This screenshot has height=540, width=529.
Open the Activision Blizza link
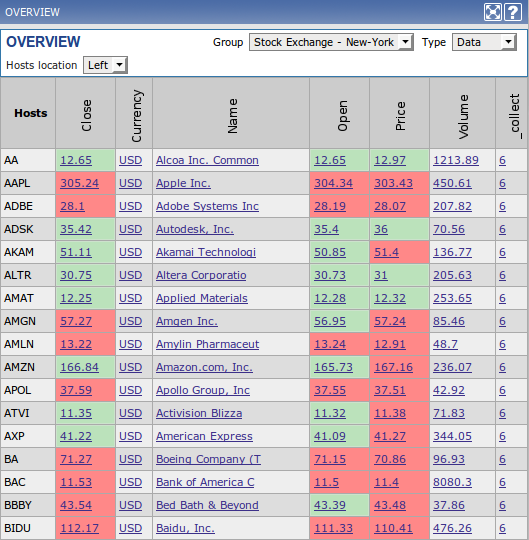199,413
